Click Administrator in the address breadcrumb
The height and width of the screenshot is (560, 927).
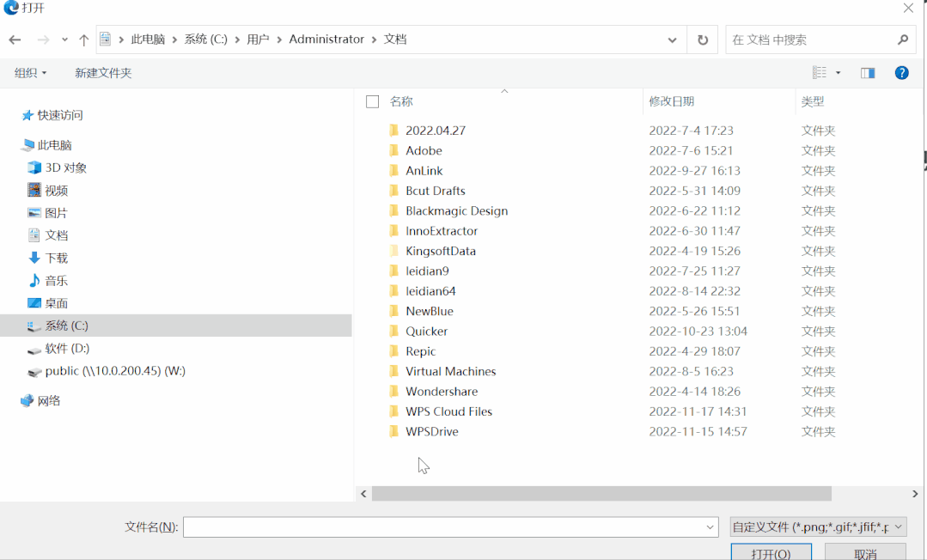326,40
